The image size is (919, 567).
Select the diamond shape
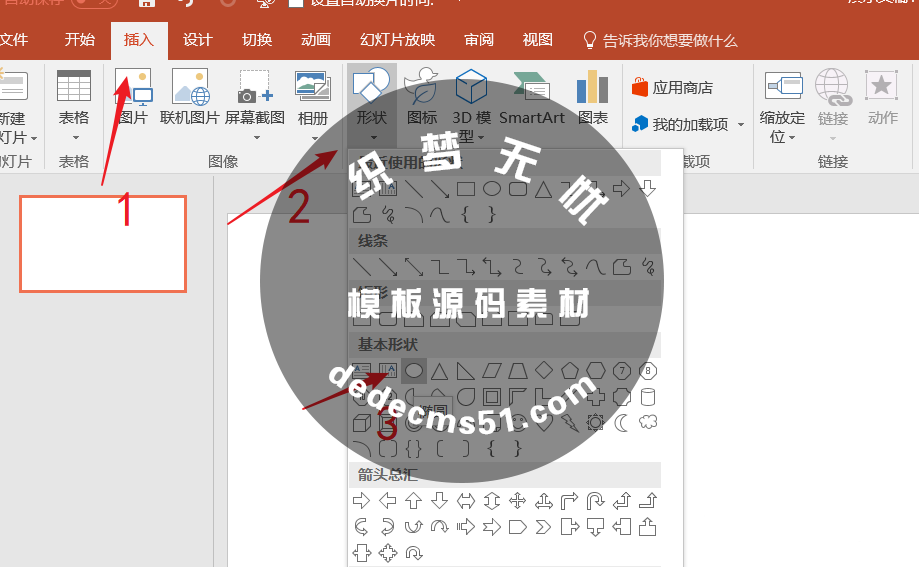(x=544, y=371)
